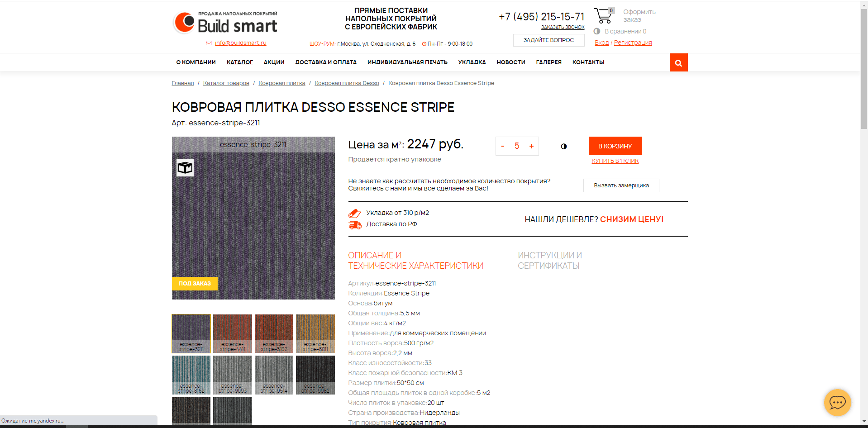Toggle compare icon next to quantity

(563, 146)
